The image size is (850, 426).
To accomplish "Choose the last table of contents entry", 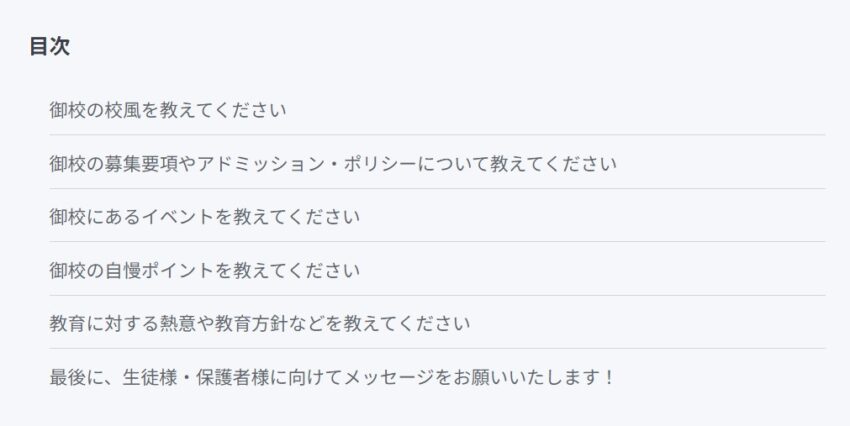I will (332, 377).
